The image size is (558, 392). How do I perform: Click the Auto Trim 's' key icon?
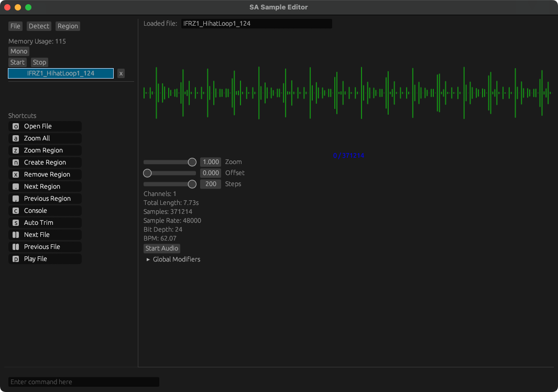click(16, 223)
